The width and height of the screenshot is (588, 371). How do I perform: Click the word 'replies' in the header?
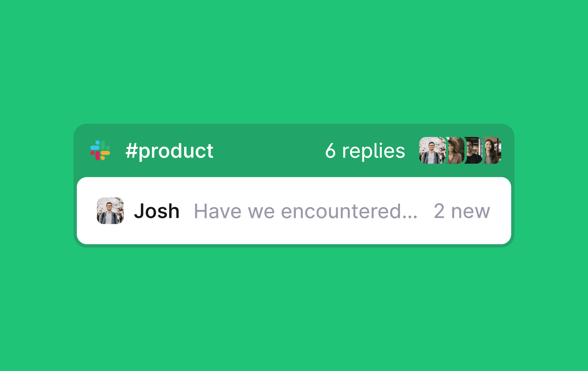coord(373,151)
